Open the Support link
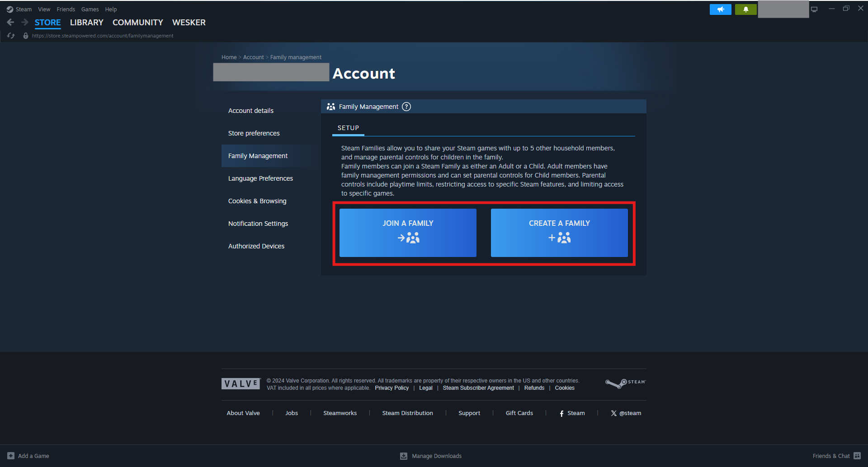This screenshot has height=467, width=868. click(469, 413)
